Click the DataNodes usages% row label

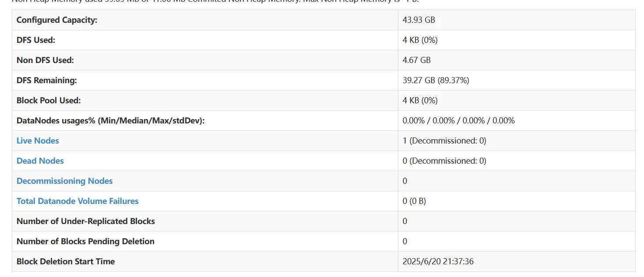pos(111,120)
